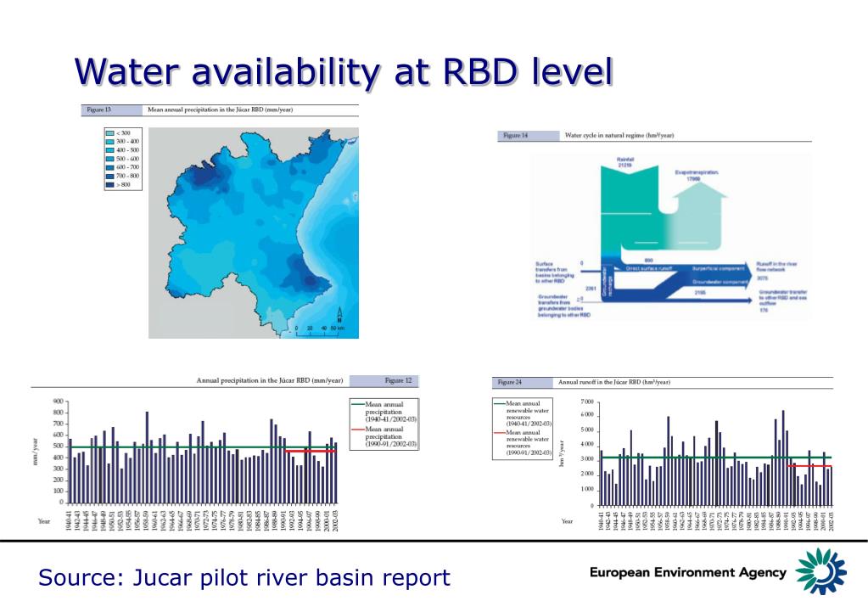868x601 pixels.
Task: Click the map scale bar '0 20 40 50 km'
Action: pyautogui.click(x=319, y=331)
